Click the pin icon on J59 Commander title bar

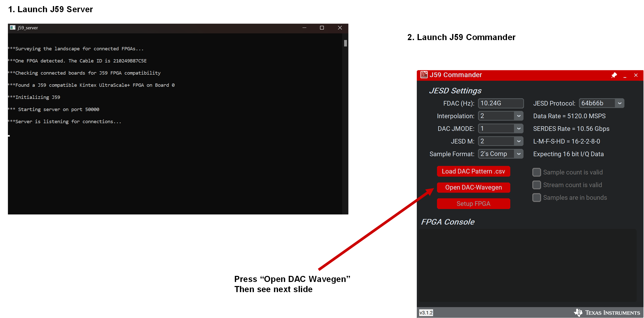[x=614, y=75]
